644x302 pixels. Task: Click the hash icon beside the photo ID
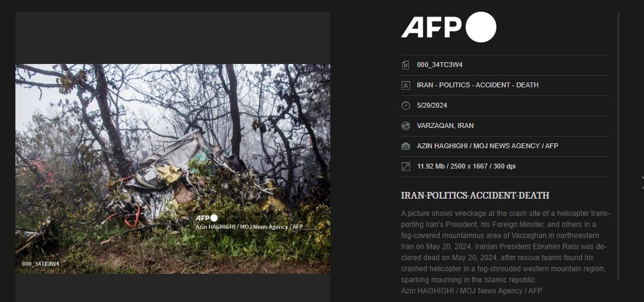coord(406,65)
